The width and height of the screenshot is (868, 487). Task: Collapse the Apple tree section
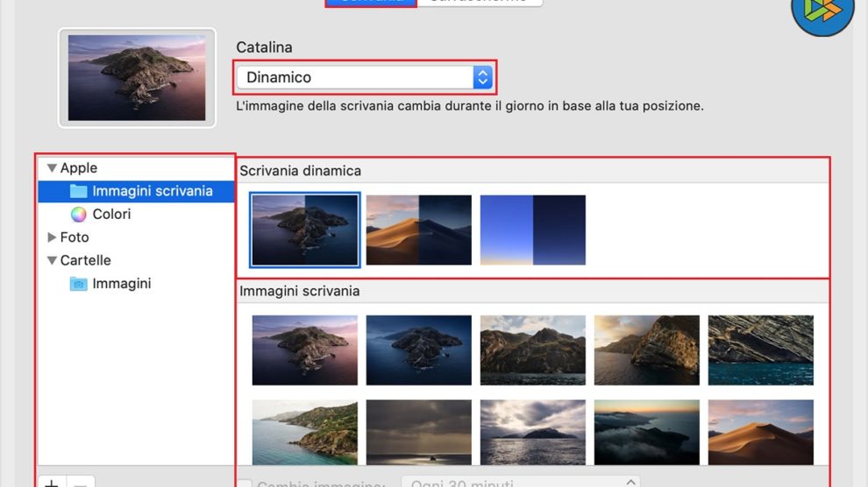(52, 168)
